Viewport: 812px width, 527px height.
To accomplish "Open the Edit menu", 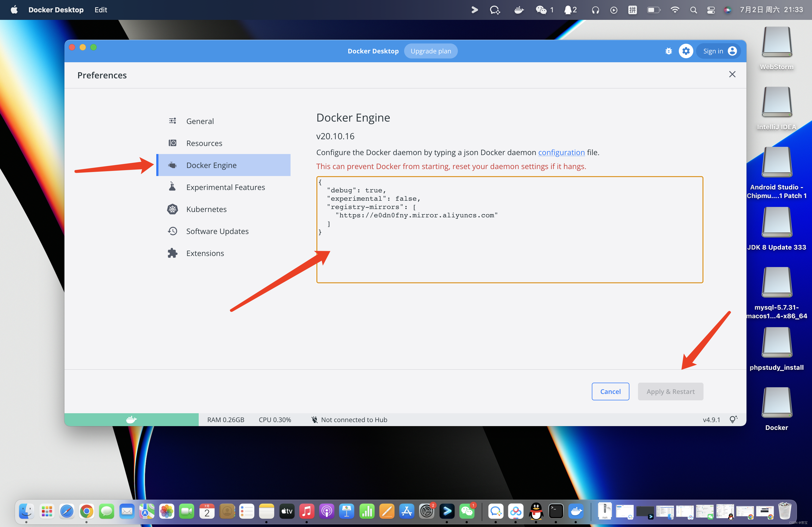I will pyautogui.click(x=101, y=10).
